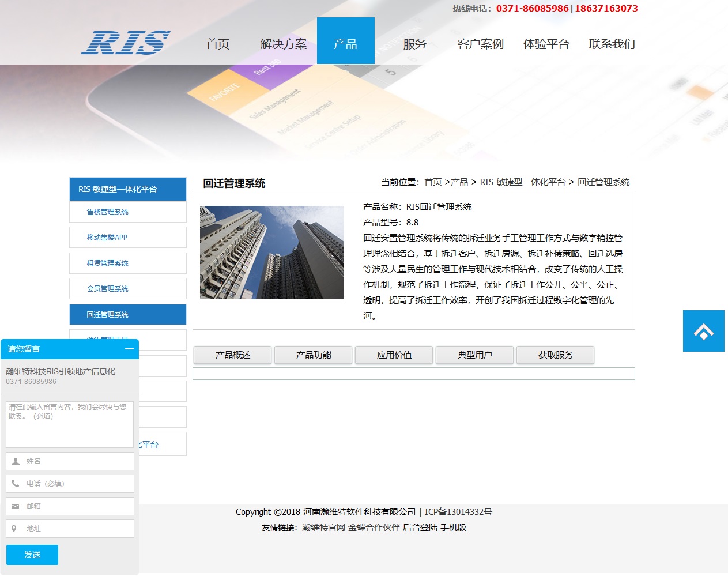Click the 姓名 input field
This screenshot has height=576, width=728.
(x=70, y=461)
